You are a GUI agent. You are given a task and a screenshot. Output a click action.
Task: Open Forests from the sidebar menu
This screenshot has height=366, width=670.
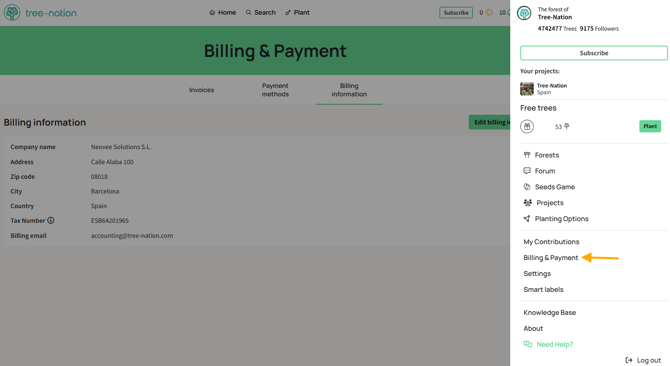coord(547,155)
